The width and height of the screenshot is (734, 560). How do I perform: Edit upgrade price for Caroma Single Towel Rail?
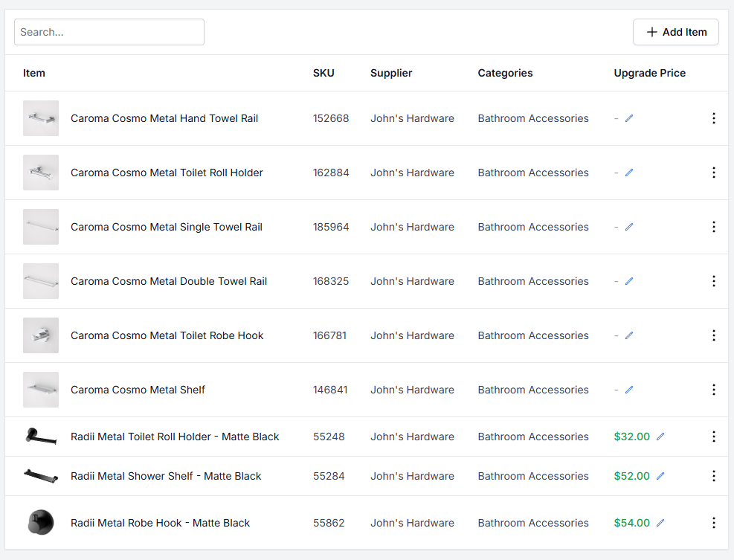(629, 227)
